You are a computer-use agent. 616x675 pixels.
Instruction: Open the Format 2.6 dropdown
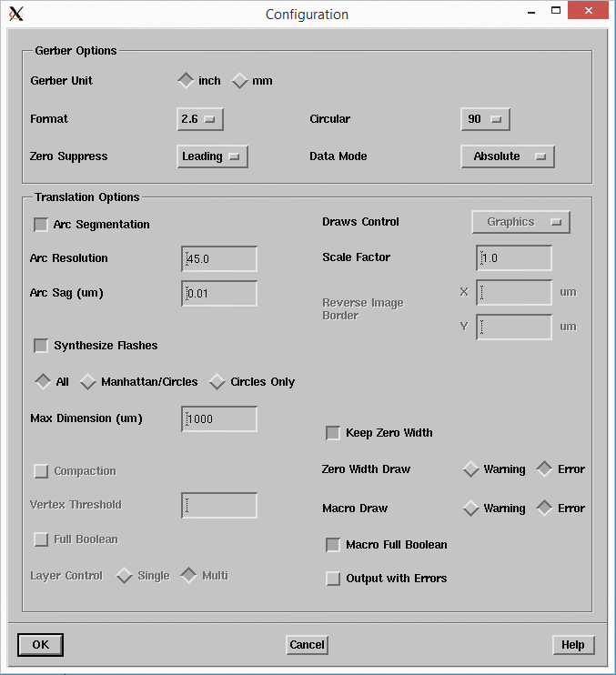pos(200,119)
